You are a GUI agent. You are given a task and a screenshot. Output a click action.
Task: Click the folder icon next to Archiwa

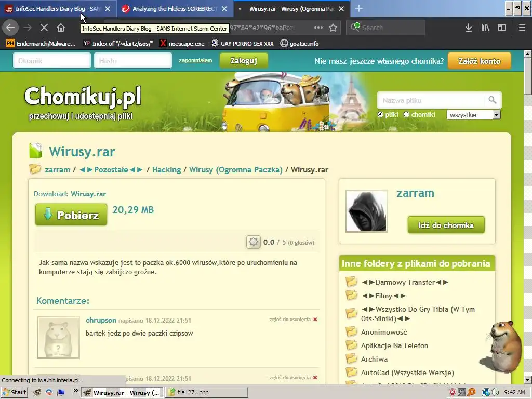(x=352, y=358)
